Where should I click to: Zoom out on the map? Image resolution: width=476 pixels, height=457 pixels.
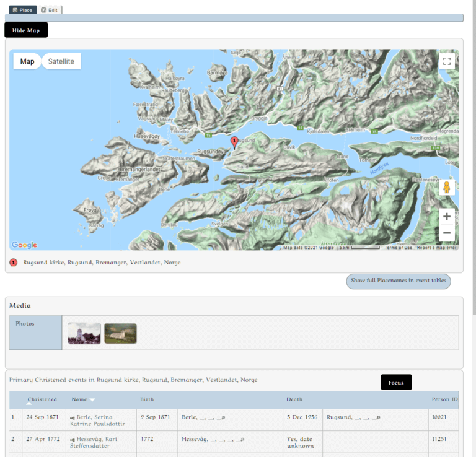[x=447, y=233]
